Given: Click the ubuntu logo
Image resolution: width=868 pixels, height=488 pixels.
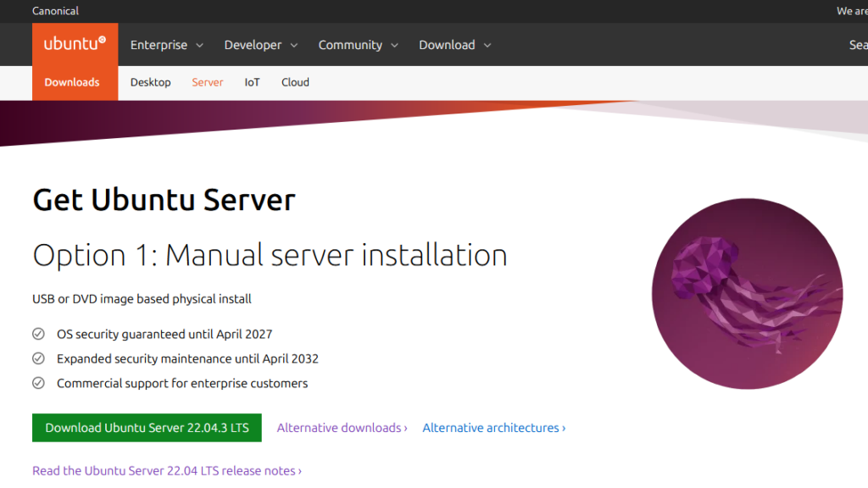Looking at the screenshot, I should pos(75,44).
